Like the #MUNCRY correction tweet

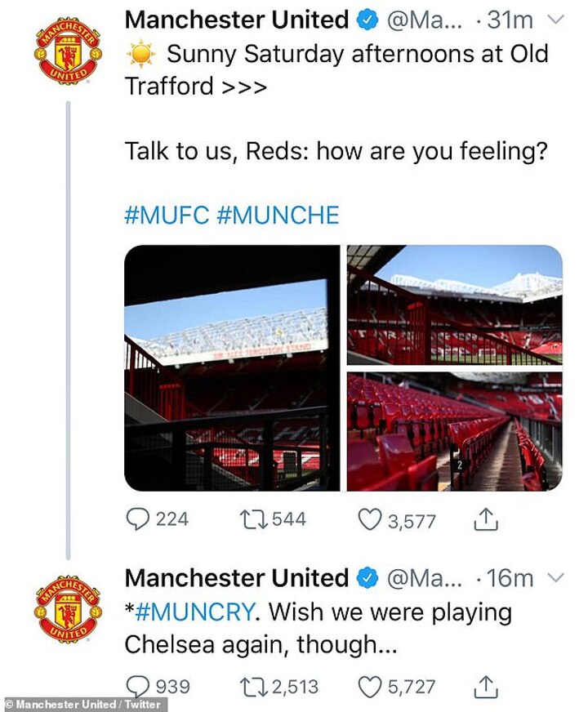click(x=370, y=687)
